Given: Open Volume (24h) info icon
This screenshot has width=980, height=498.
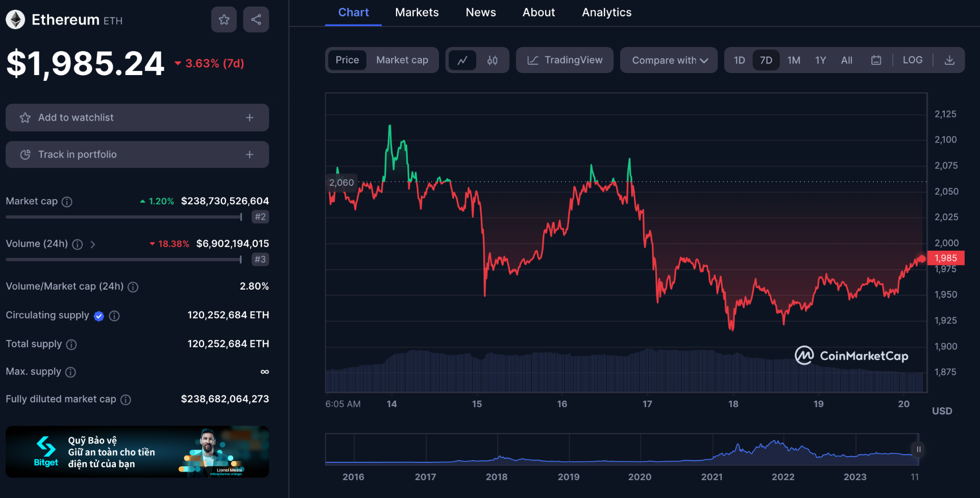Looking at the screenshot, I should click(x=78, y=244).
